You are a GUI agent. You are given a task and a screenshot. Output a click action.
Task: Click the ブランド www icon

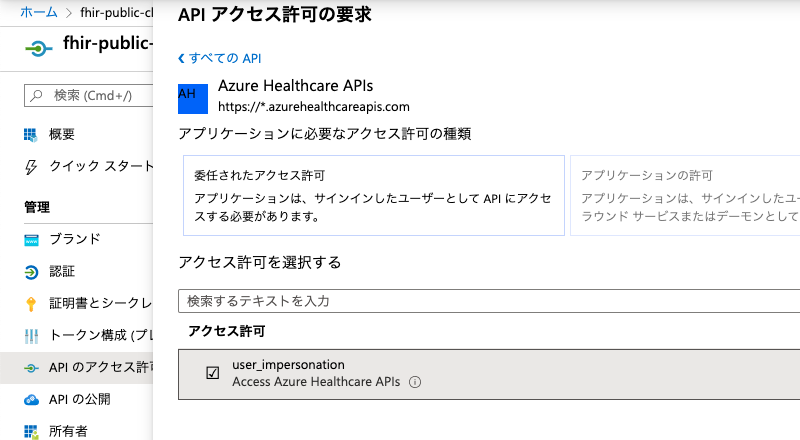tap(31, 240)
